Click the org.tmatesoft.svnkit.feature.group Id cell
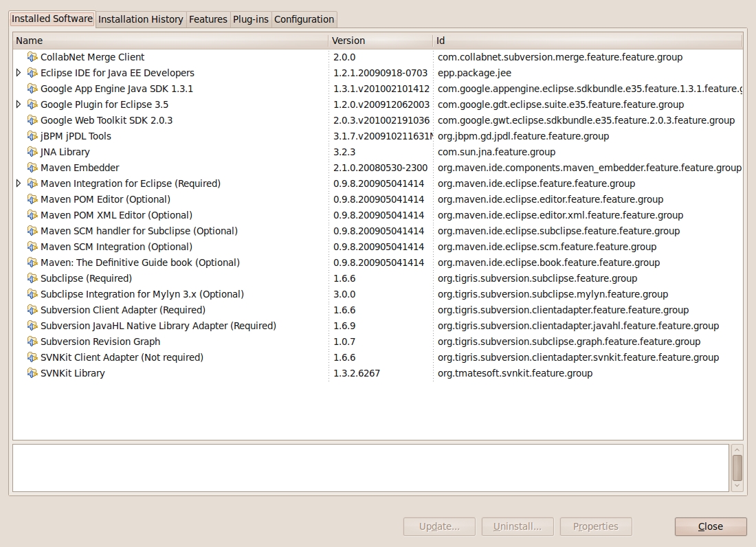 tap(515, 374)
